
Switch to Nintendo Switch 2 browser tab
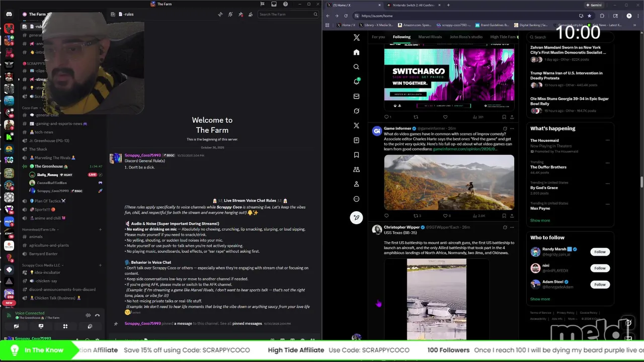point(414,5)
